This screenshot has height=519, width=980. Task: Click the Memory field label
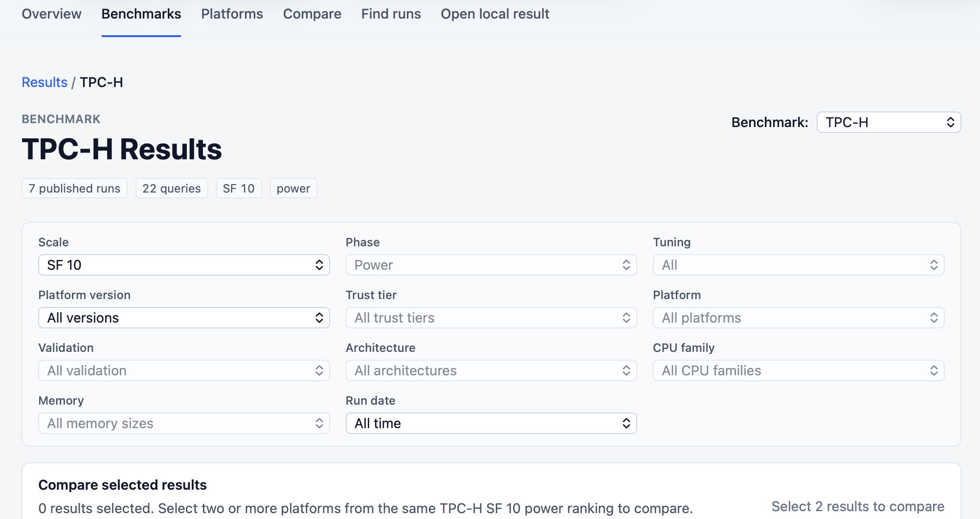point(61,401)
